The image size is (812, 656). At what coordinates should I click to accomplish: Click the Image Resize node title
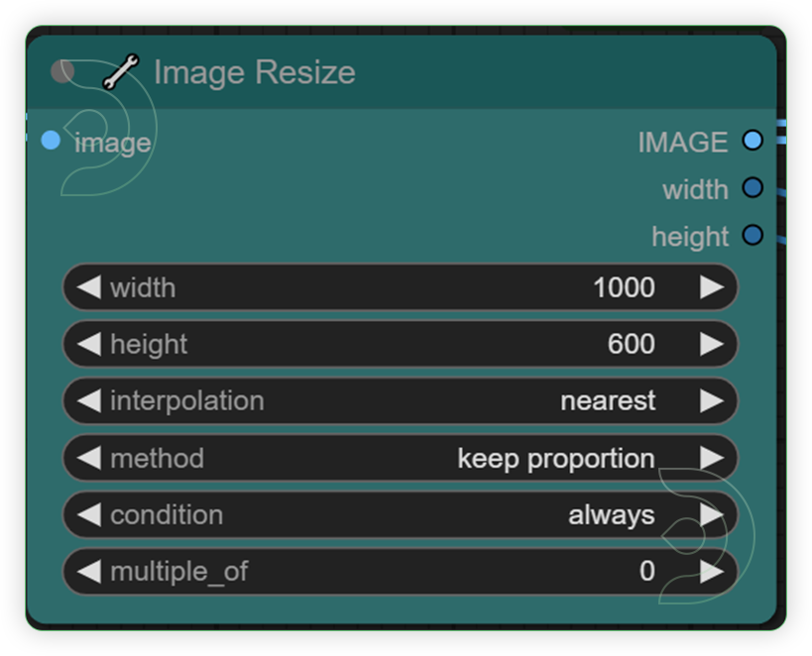253,70
